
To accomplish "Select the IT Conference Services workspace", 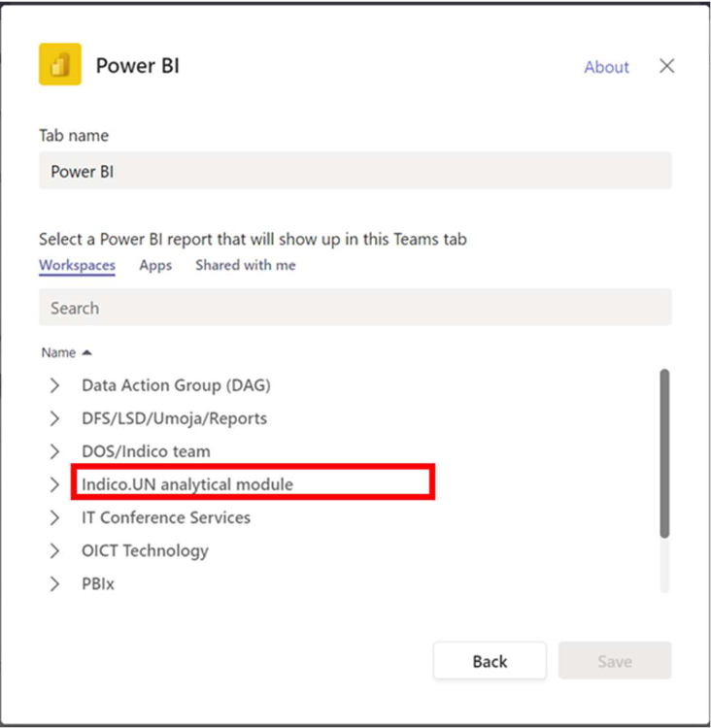I will pos(166,517).
